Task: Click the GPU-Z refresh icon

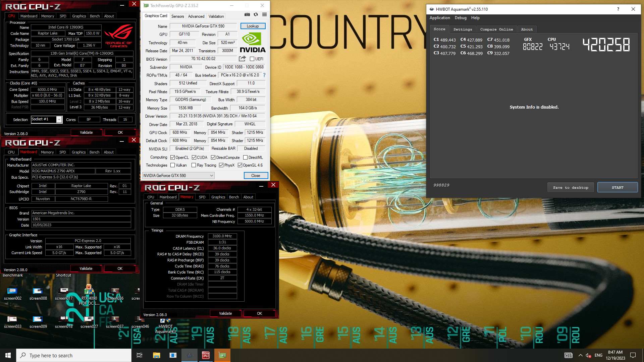Action: click(256, 14)
